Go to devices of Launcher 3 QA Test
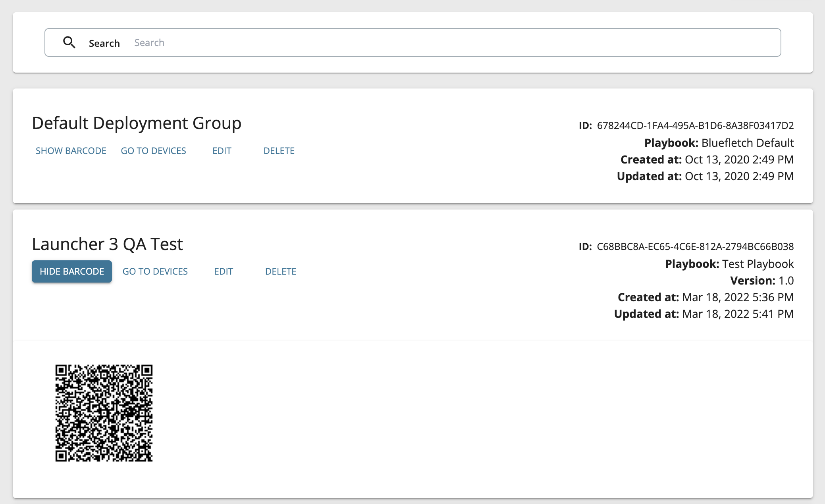This screenshot has width=825, height=504. [155, 271]
